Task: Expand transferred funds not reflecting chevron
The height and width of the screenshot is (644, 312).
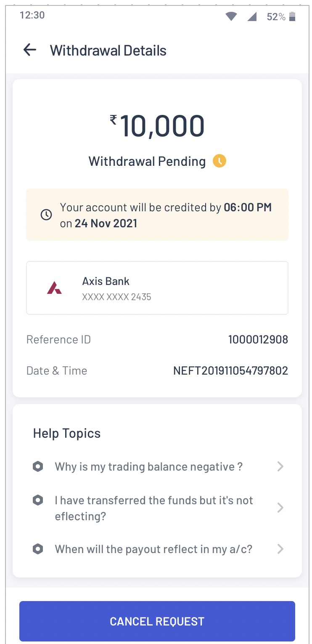Action: coord(280,508)
